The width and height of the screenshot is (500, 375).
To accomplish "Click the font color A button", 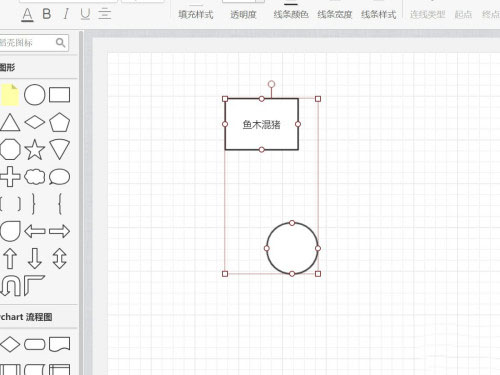I will pyautogui.click(x=27, y=15).
